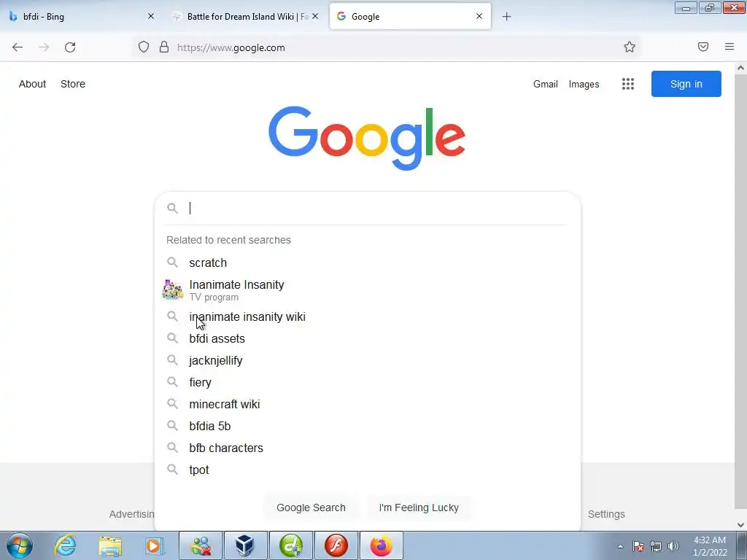Close the Google tab

click(x=479, y=16)
